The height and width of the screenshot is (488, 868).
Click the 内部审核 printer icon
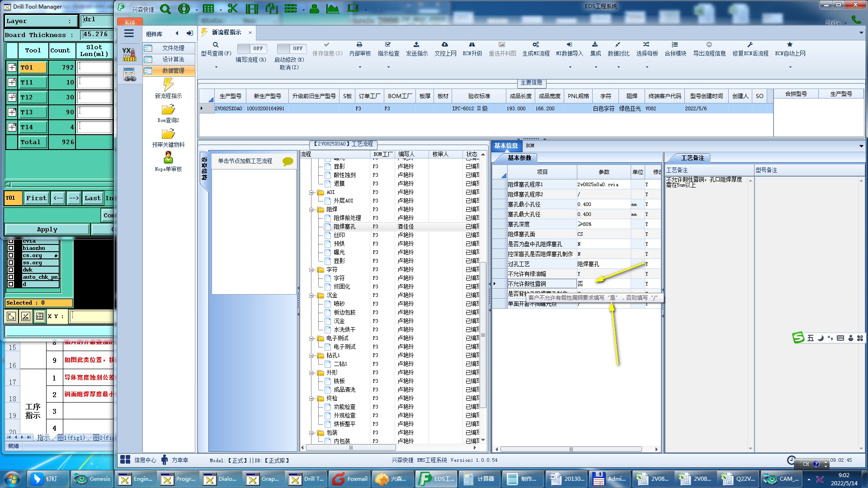coord(359,45)
